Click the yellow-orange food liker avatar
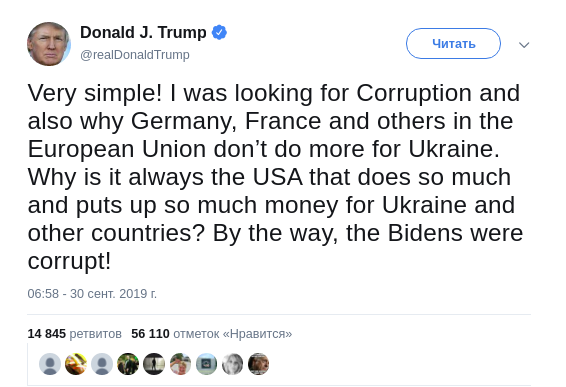This screenshot has height=387, width=566. tap(76, 364)
